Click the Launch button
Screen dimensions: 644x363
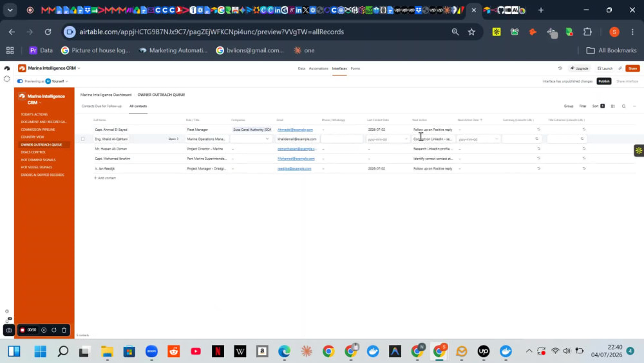605,68
